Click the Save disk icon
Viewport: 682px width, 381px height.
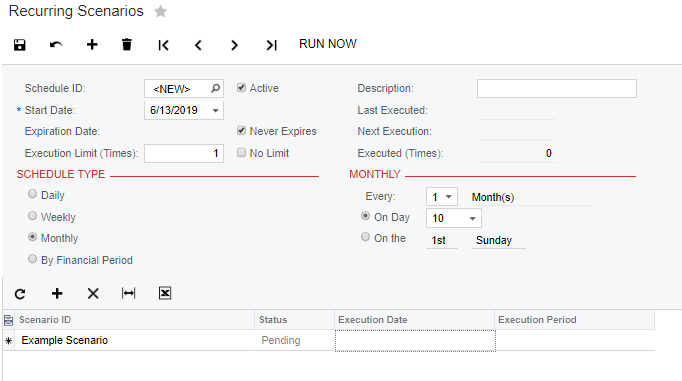pyautogui.click(x=20, y=45)
